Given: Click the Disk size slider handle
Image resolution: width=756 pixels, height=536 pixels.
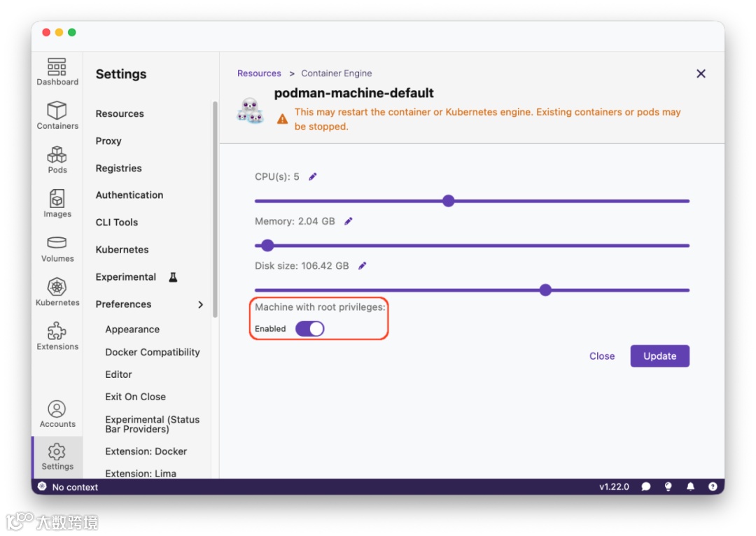Looking at the screenshot, I should click(545, 290).
